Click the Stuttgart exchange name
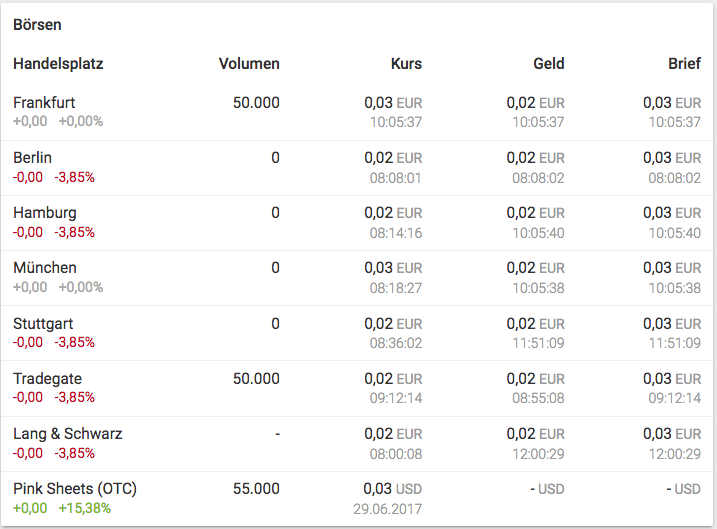 [43, 324]
